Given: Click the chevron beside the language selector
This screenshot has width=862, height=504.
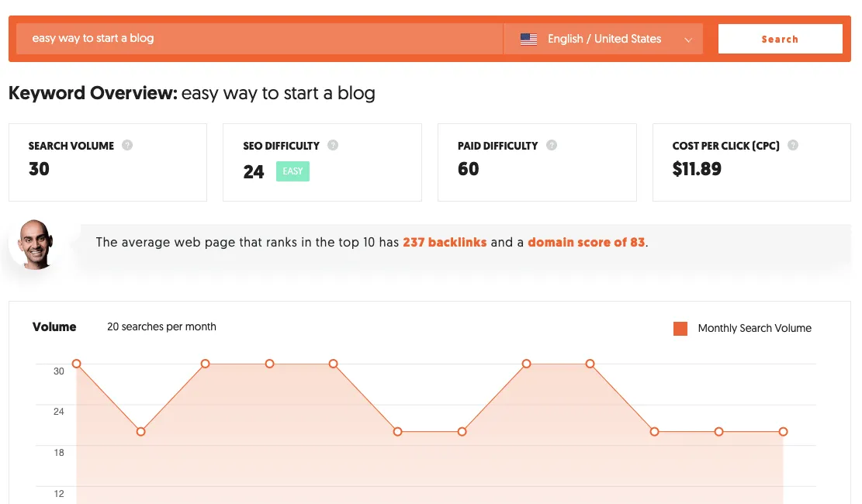Looking at the screenshot, I should click(687, 40).
